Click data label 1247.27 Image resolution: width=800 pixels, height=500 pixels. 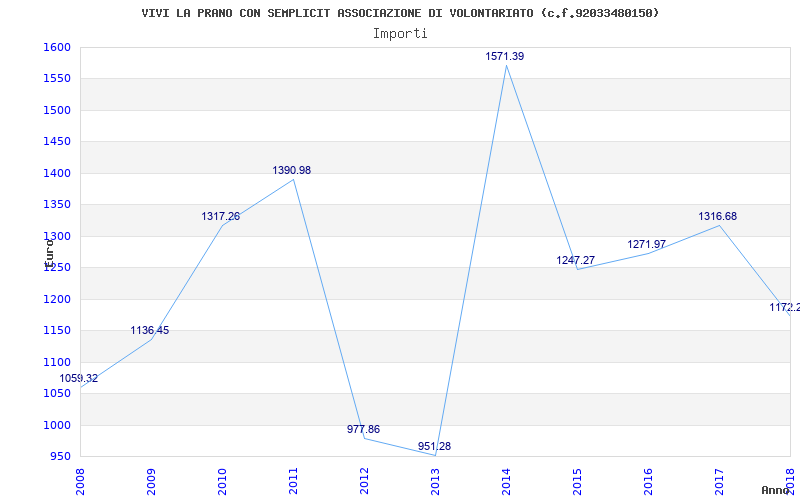576,260
